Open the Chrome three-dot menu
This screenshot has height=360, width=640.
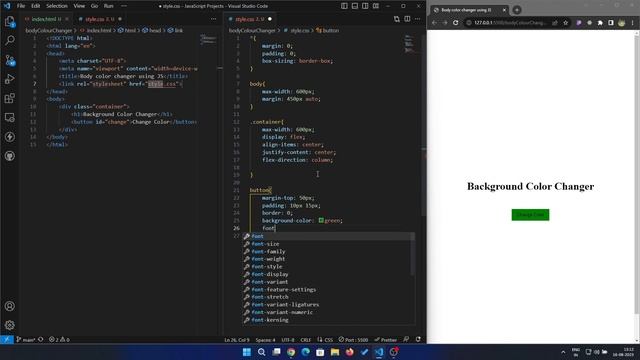(x=633, y=23)
